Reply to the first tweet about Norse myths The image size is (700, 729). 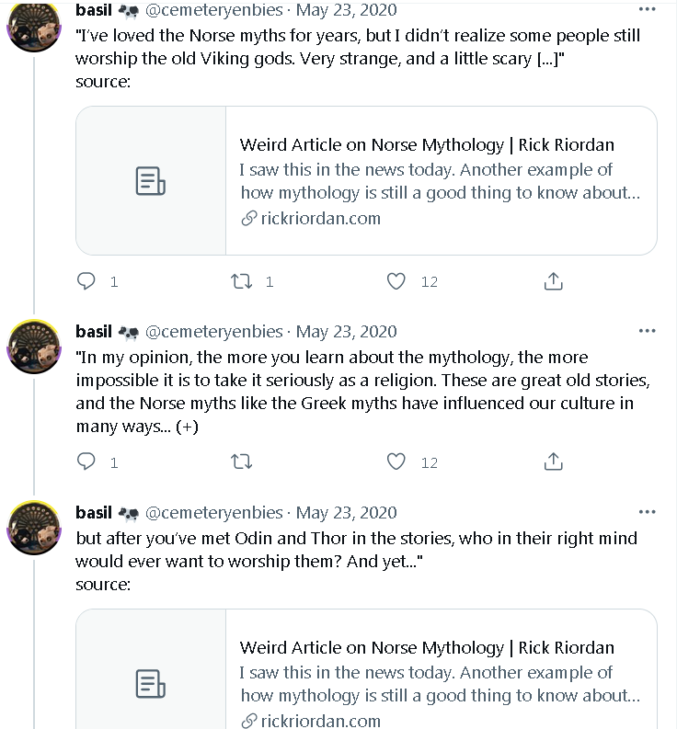tap(87, 281)
